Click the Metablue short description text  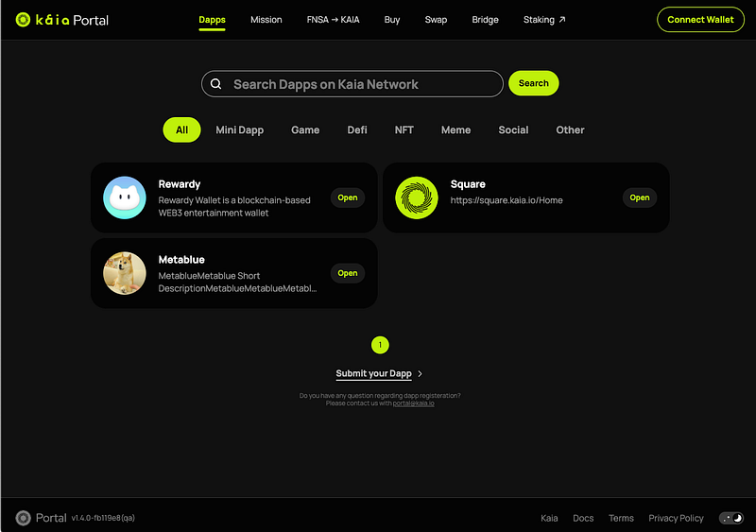[x=238, y=283]
